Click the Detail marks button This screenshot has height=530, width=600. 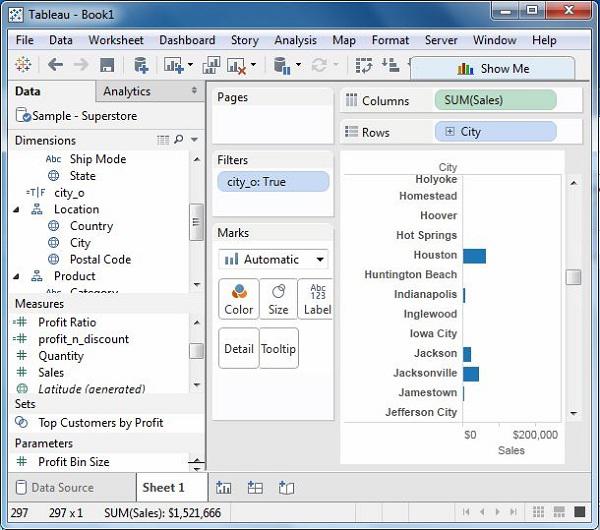click(x=239, y=348)
